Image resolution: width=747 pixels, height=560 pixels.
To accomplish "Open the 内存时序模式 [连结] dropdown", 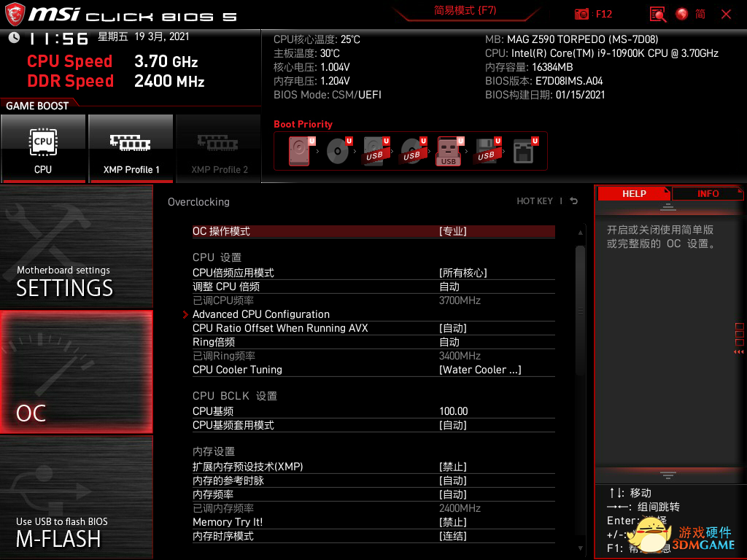I will point(373,536).
